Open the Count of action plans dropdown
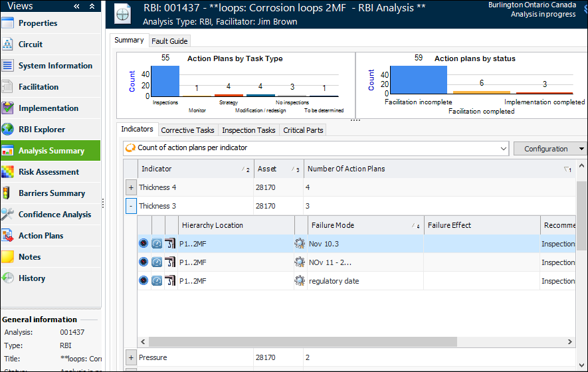 [502, 148]
